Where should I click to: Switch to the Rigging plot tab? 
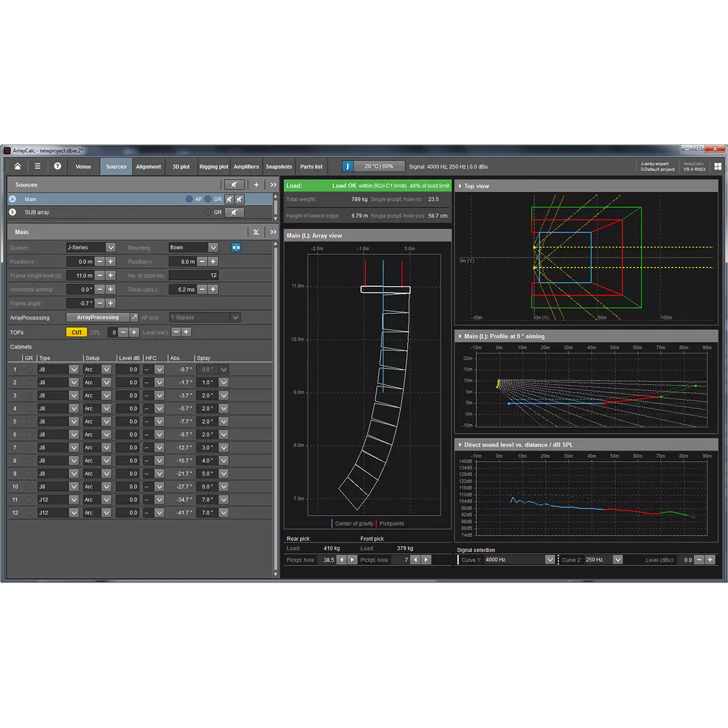pos(214,167)
